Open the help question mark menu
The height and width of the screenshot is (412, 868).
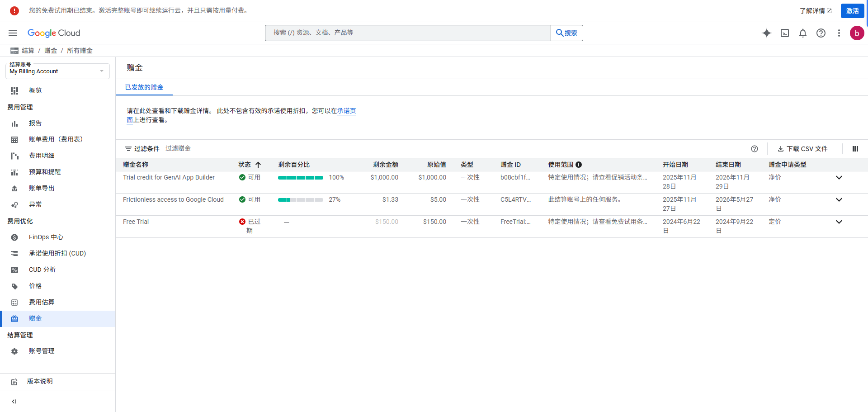click(821, 33)
